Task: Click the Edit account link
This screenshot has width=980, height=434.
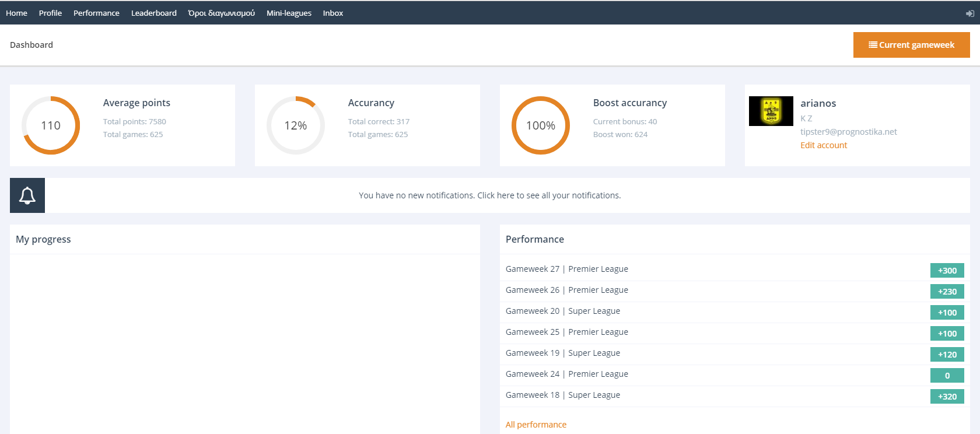Action: 823,145
